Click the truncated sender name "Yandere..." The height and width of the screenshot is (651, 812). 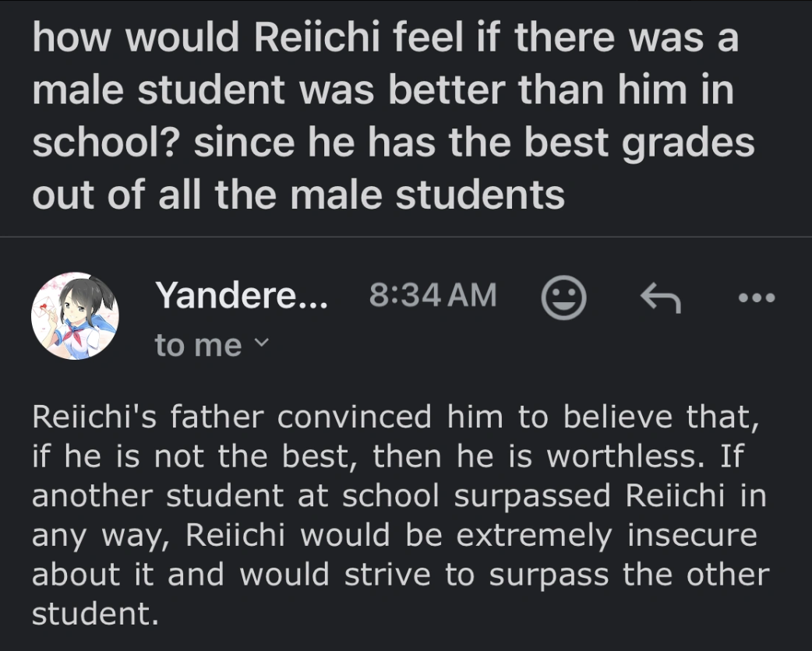pyautogui.click(x=242, y=295)
